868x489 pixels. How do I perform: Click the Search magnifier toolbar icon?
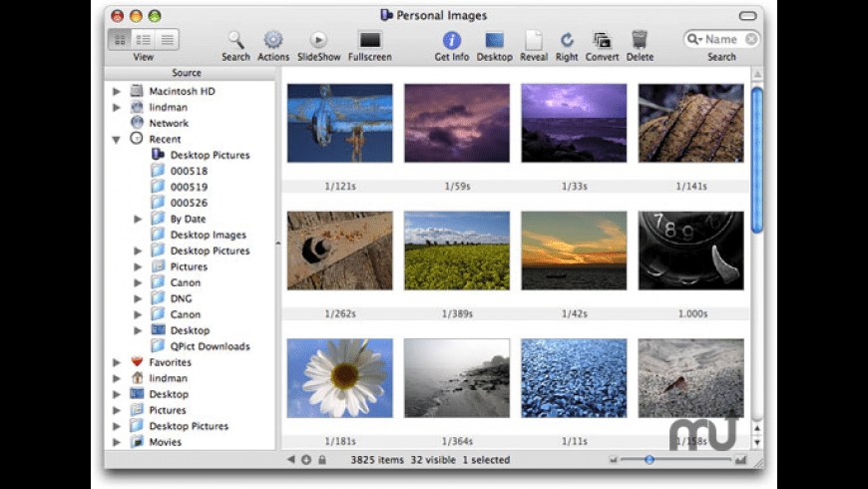click(x=235, y=40)
